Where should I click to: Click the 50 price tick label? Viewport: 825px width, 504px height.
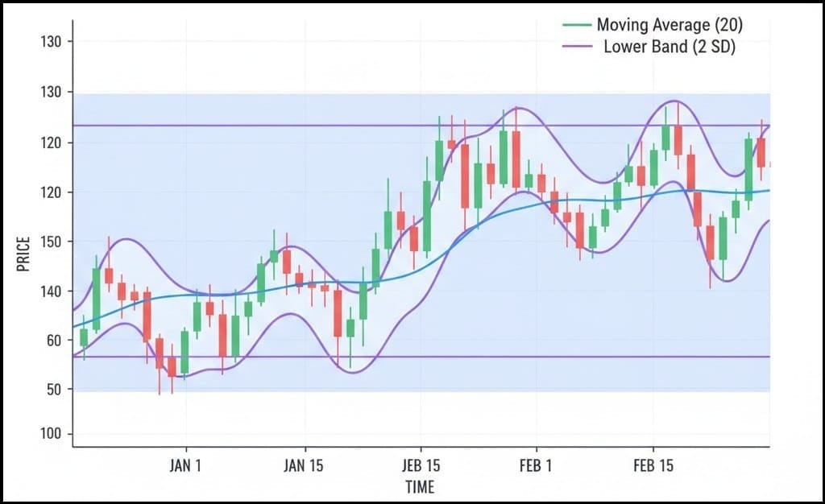[54, 390]
